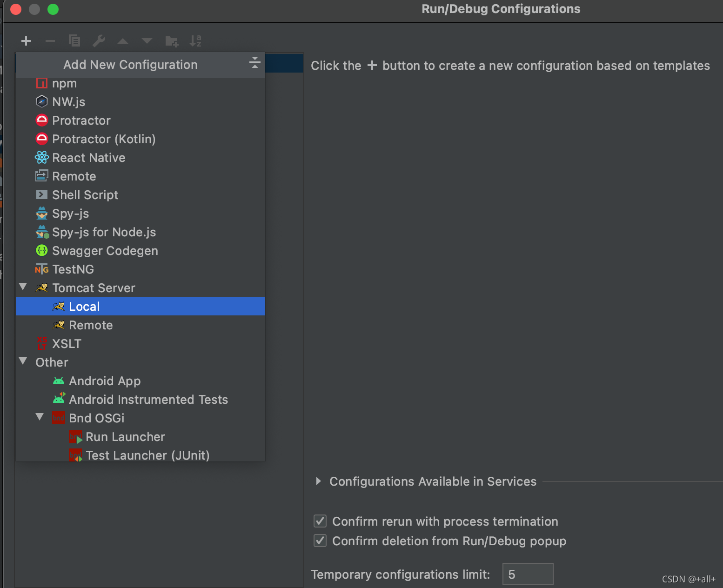Click the Add New Configuration popup title

(130, 65)
